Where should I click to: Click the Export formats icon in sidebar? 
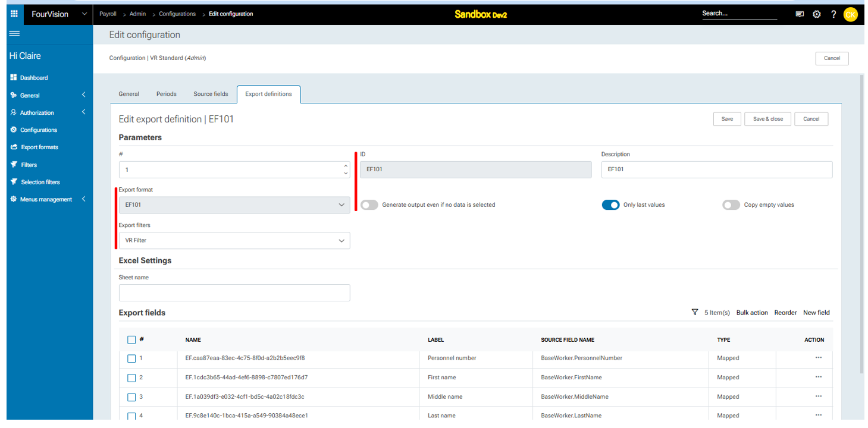coord(14,147)
